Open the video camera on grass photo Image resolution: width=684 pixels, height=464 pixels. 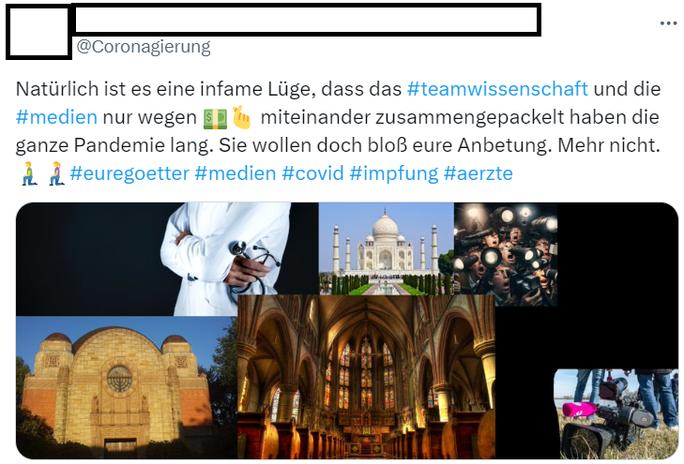(616, 413)
